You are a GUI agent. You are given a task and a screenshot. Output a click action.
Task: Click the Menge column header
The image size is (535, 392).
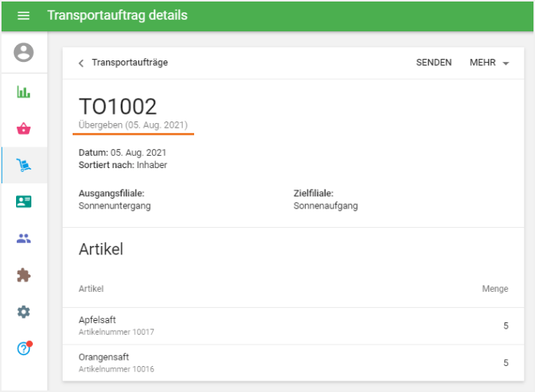tap(494, 289)
